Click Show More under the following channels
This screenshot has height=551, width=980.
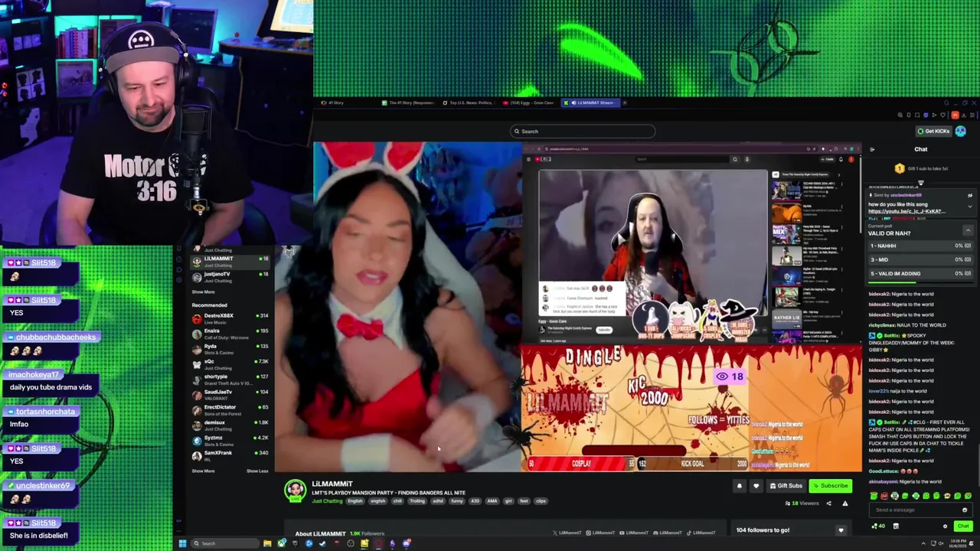pos(204,292)
